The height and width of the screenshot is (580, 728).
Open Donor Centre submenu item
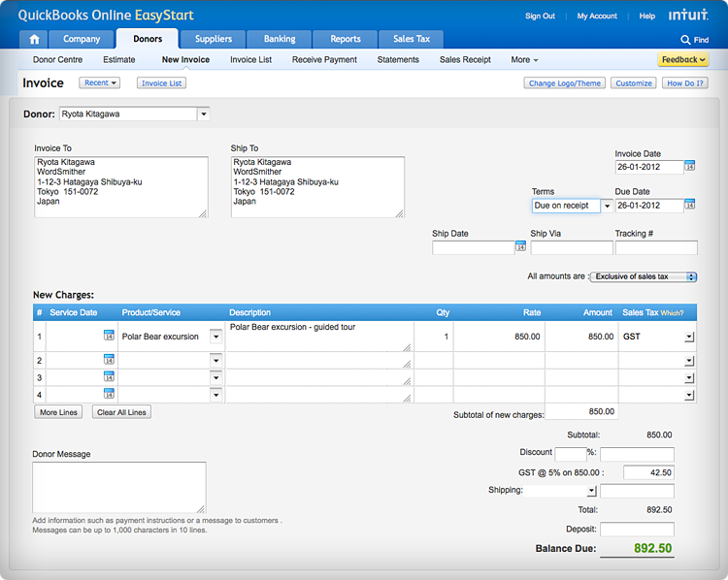57,60
